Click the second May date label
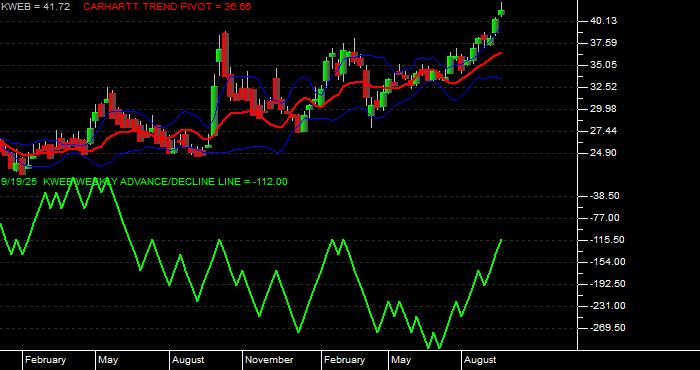Viewport: 700px width, 370px height. click(x=401, y=360)
